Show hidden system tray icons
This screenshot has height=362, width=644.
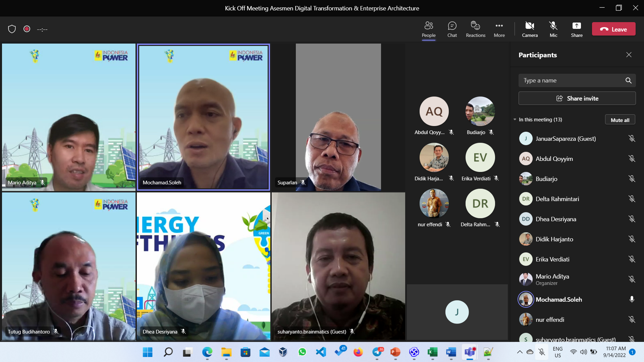(520, 352)
